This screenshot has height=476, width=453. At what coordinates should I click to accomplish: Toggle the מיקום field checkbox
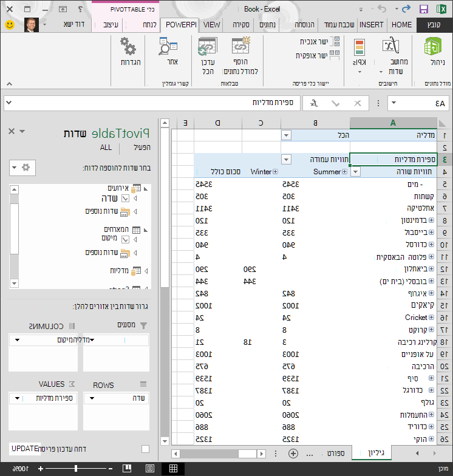[x=125, y=239]
